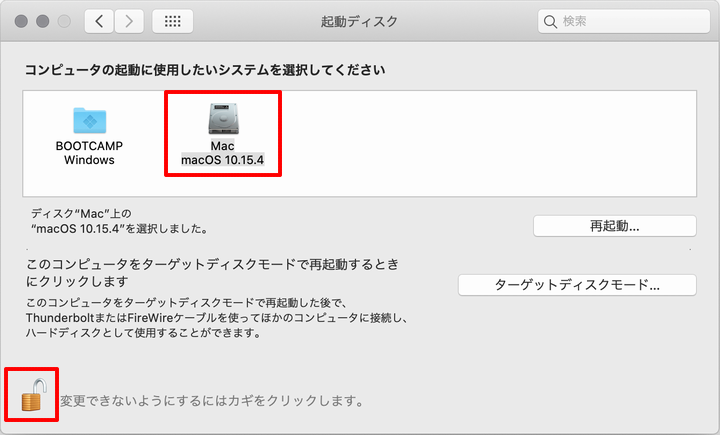Screen dimensions: 720x435
Task: Go forward with the right arrow button
Action: pos(129,21)
